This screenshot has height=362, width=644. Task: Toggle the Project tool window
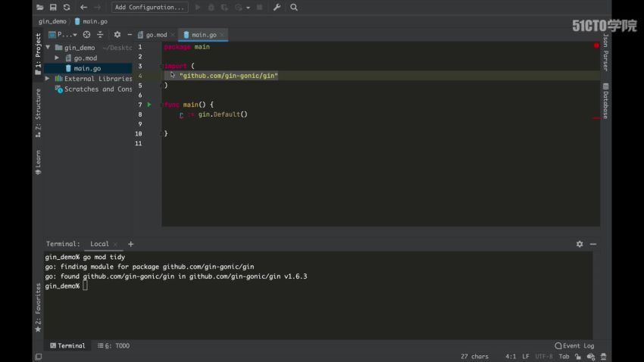coord(38,54)
